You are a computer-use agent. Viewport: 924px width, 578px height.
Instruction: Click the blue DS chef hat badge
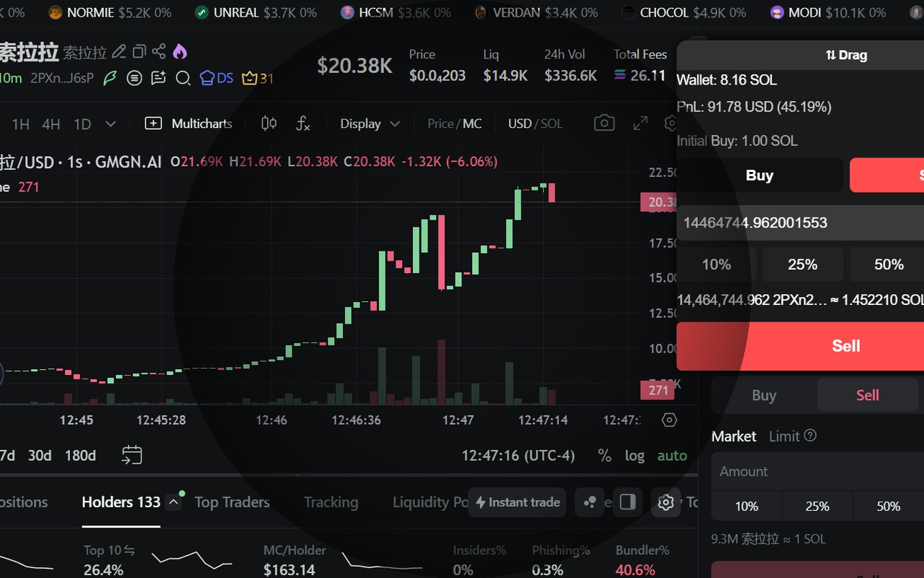click(x=217, y=78)
